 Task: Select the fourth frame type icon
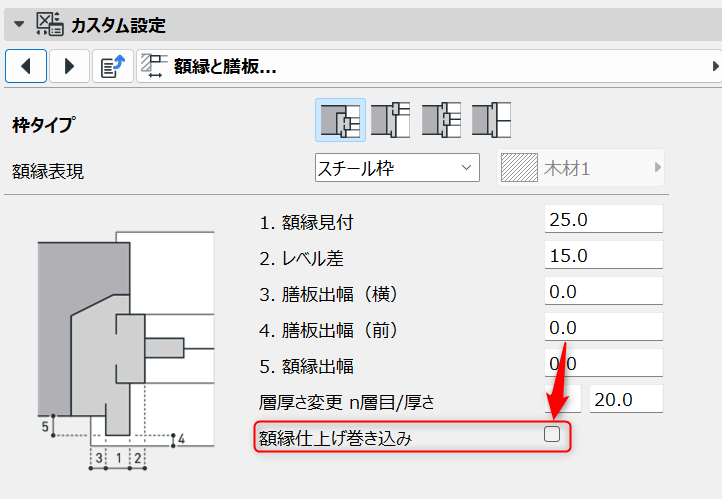click(491, 120)
